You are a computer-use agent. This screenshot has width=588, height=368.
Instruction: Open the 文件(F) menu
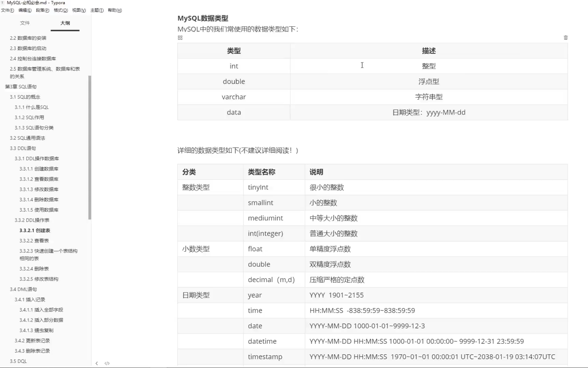[7, 10]
